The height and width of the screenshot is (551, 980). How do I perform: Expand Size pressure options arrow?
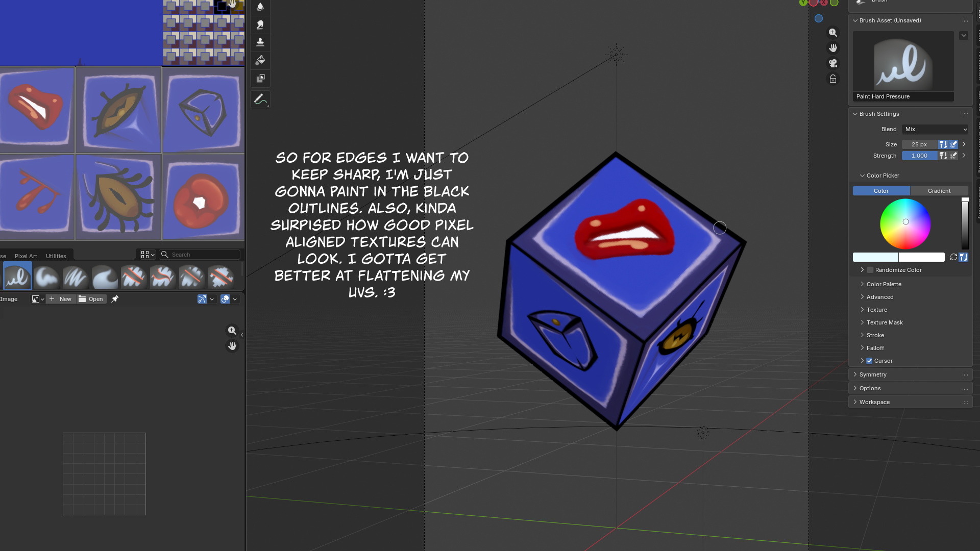coord(964,144)
